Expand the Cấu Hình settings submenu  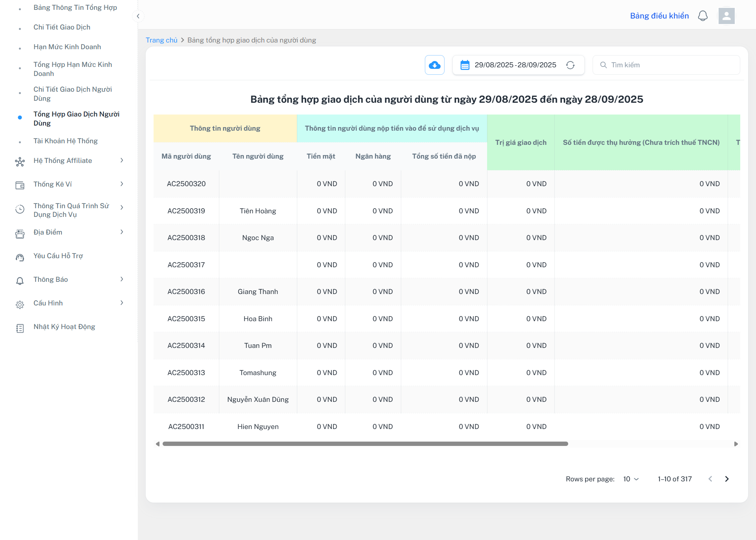[x=122, y=303]
